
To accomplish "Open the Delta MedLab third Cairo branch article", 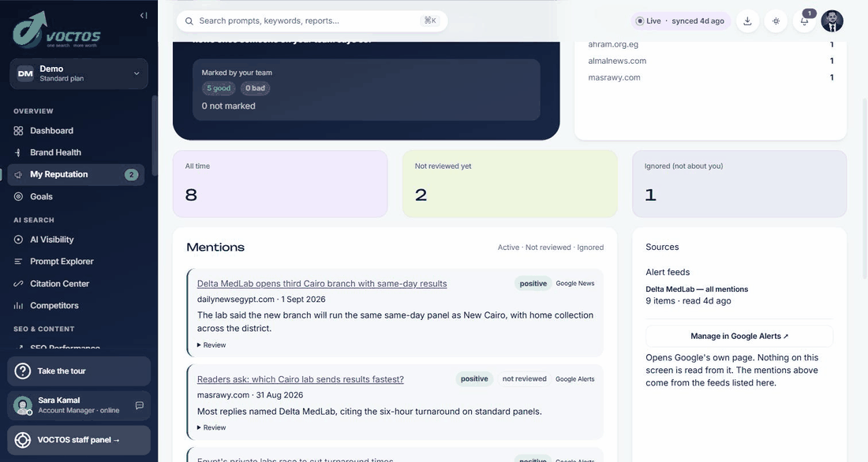I will pos(322,283).
